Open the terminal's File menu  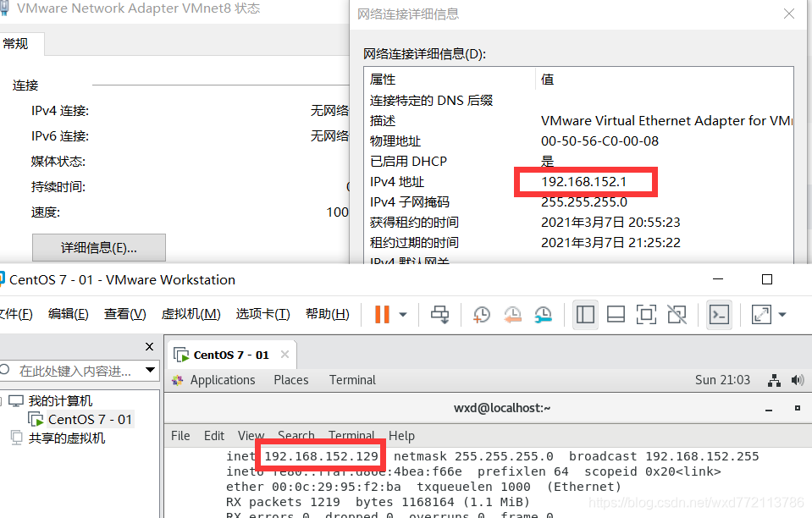coord(180,436)
